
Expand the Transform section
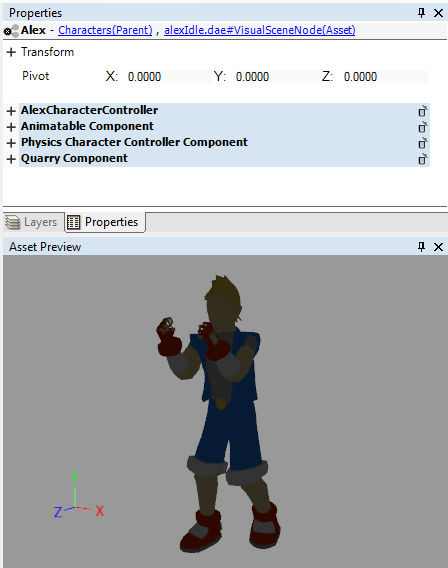click(x=11, y=52)
